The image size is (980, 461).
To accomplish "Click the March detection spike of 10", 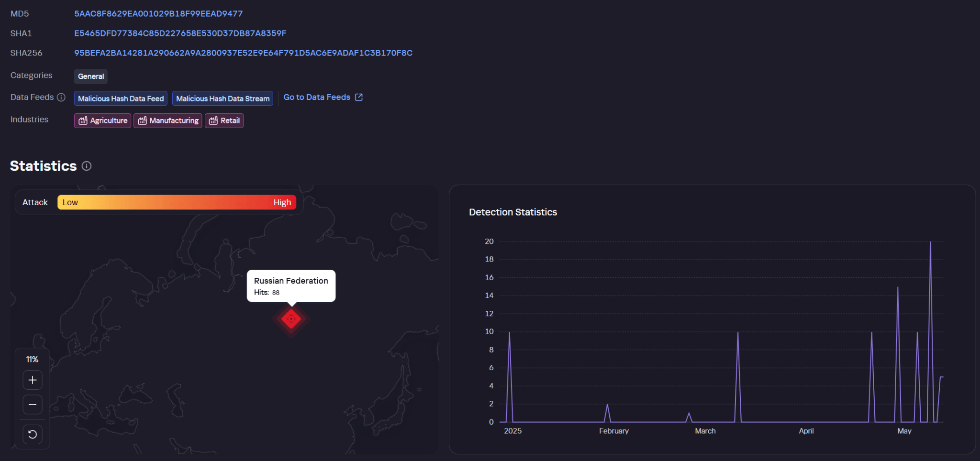I will 738,332.
